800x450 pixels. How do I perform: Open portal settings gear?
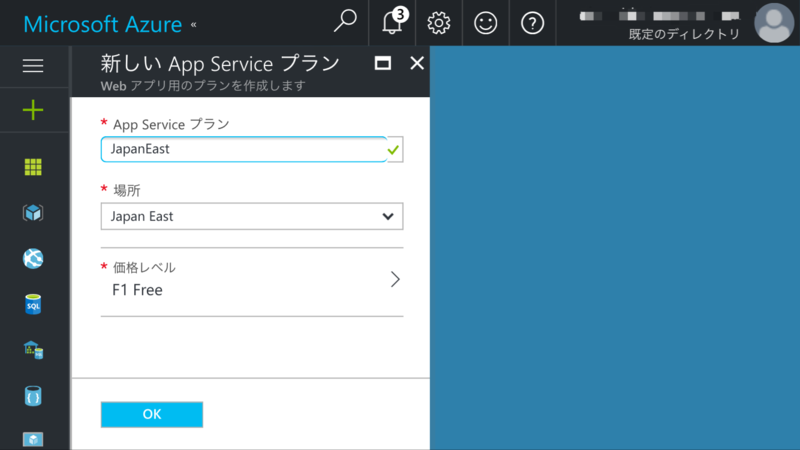[439, 23]
